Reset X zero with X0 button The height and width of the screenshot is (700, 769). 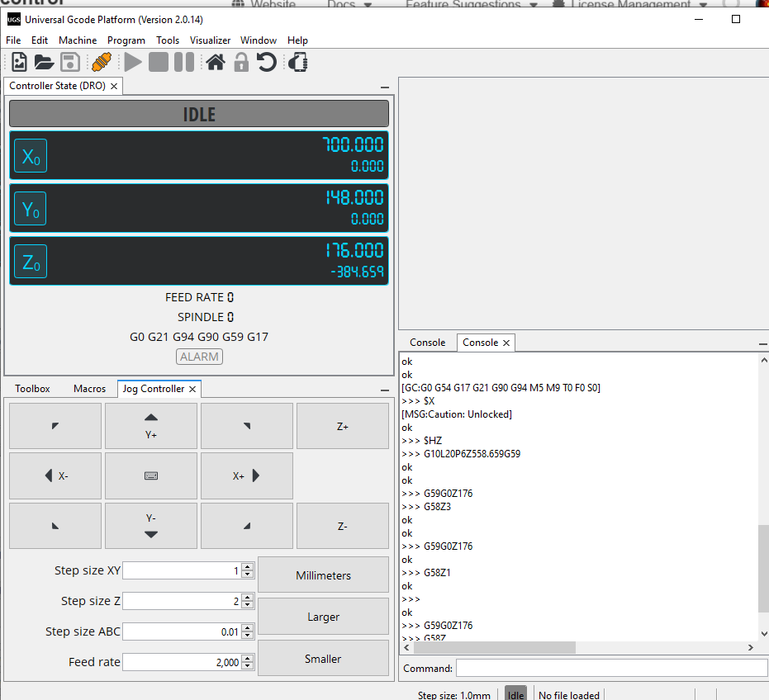tap(31, 156)
